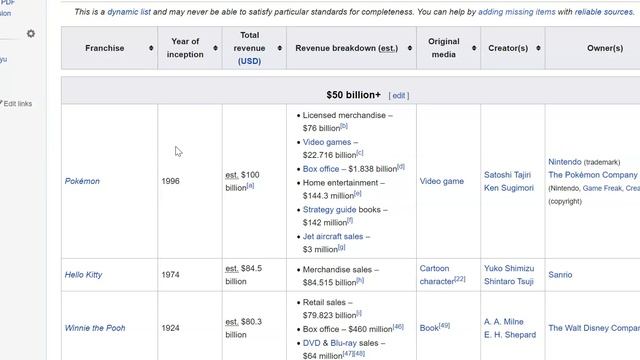
Task: Open the languages settings gear icon
Action: [31, 33]
